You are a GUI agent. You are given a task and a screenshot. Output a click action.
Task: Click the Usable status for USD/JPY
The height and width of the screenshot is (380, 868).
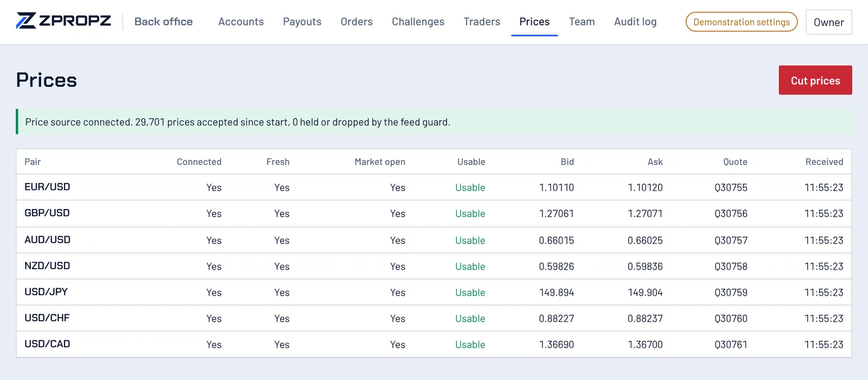click(x=470, y=292)
